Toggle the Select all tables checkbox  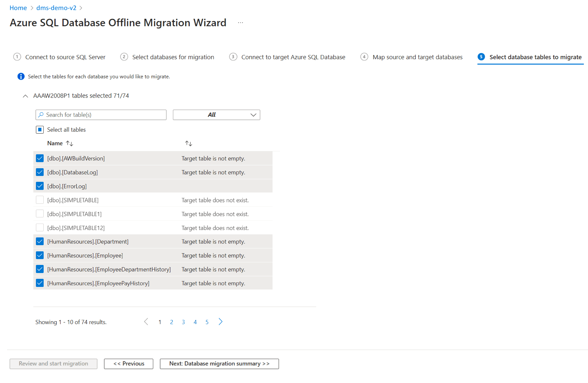(x=40, y=129)
